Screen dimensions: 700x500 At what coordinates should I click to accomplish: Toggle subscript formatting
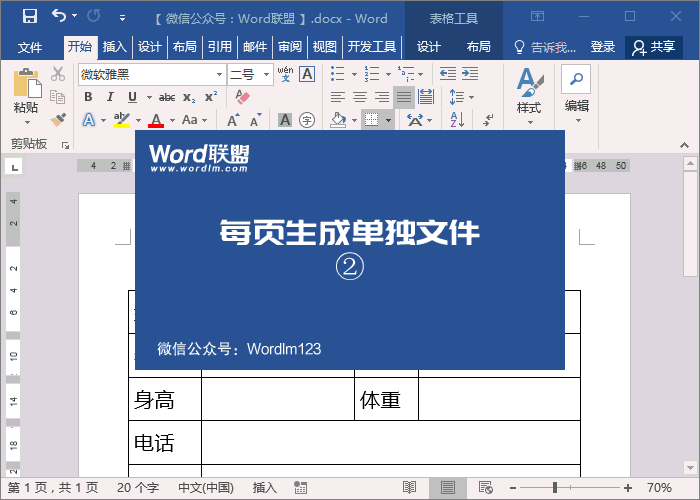189,97
